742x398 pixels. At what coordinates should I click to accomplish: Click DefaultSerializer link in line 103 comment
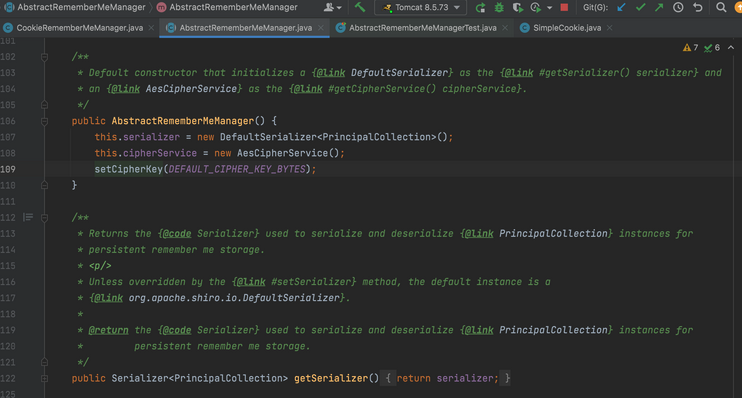click(x=399, y=73)
